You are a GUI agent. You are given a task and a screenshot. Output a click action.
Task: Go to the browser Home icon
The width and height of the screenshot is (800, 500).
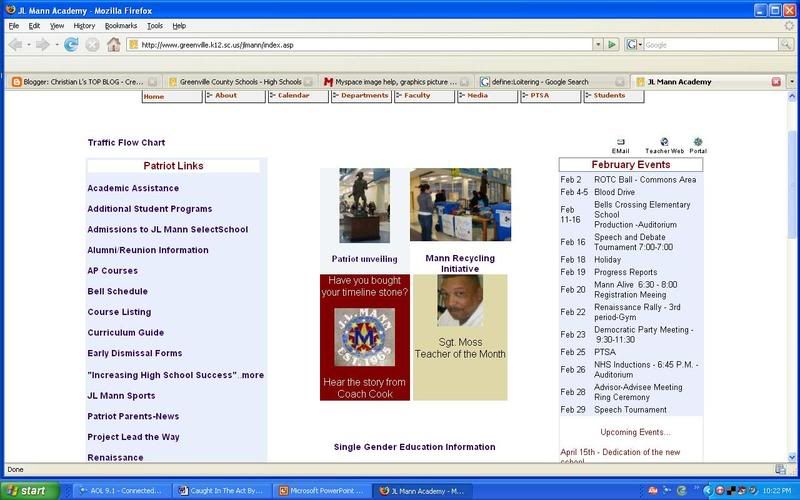[x=113, y=45]
